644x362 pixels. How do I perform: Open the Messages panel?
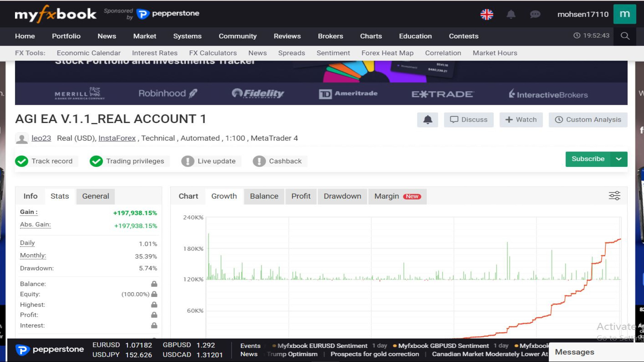pyautogui.click(x=596, y=352)
